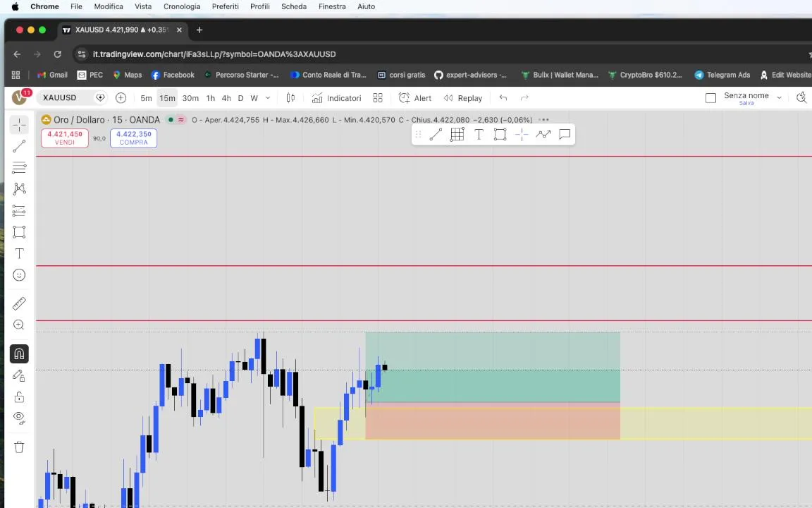Pick the grid tool in floating toolbar

click(457, 135)
